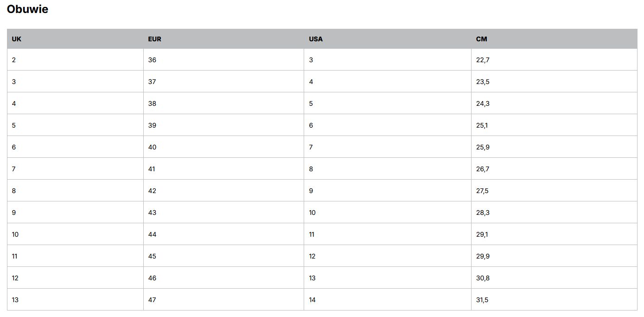Viewport: 644px width, 317px height.
Task: Click the CM value 30,8 cell
Action: click(483, 278)
